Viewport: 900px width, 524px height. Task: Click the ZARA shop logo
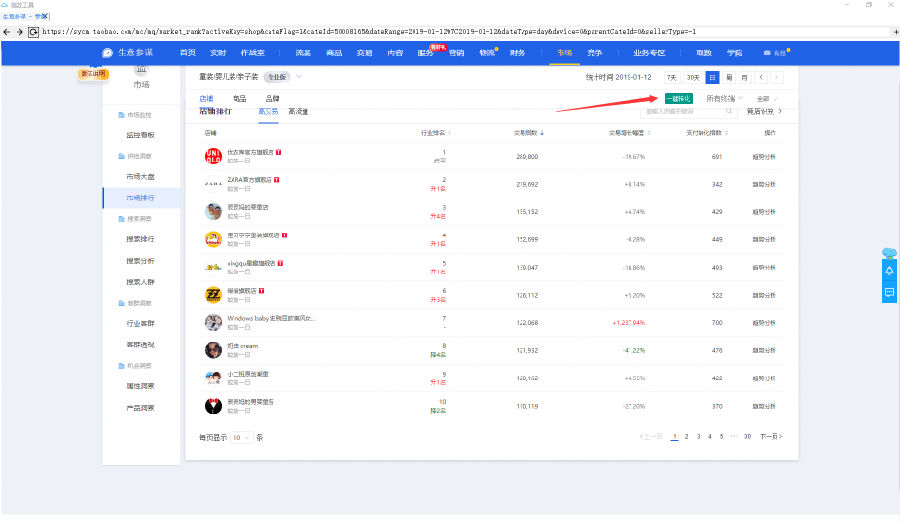pos(213,184)
